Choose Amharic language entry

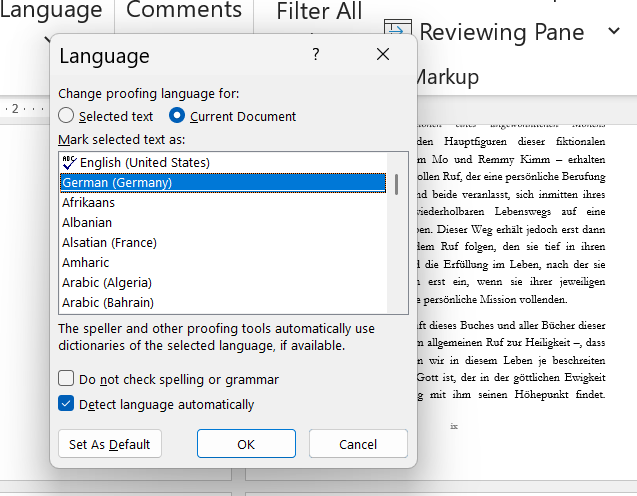click(x=223, y=262)
